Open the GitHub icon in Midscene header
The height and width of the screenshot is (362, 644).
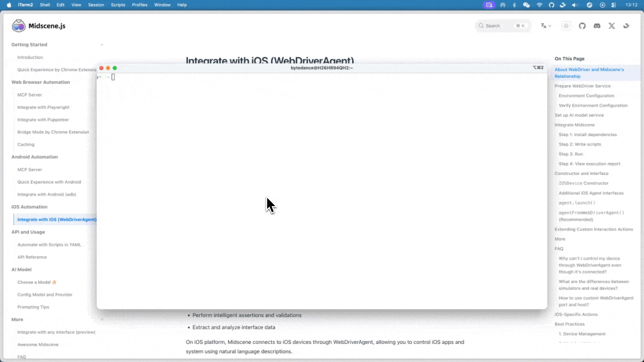(582, 26)
